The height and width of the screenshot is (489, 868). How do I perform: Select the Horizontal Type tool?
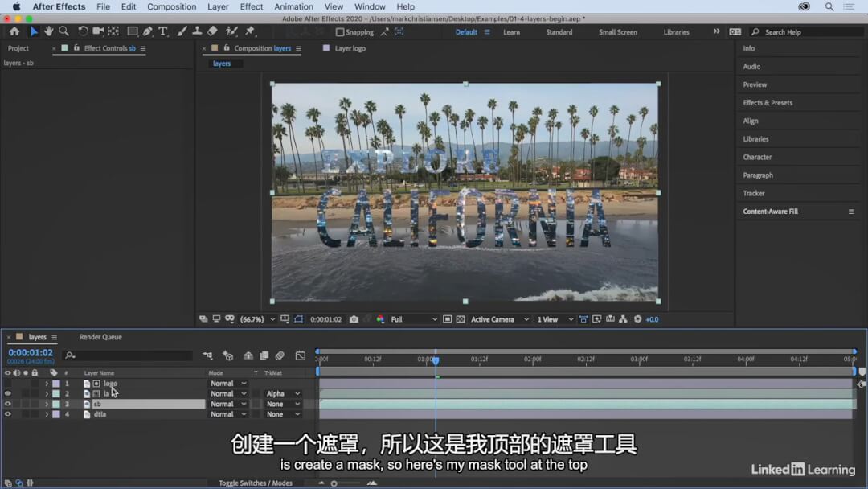(162, 31)
